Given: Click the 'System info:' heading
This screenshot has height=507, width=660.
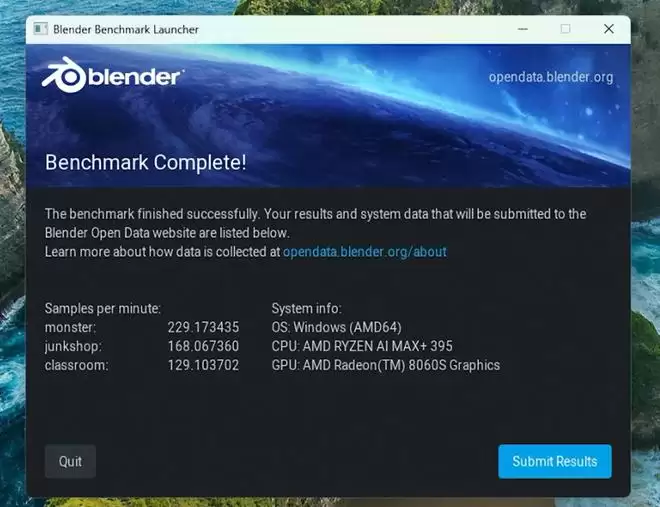Looking at the screenshot, I should pyautogui.click(x=306, y=308).
